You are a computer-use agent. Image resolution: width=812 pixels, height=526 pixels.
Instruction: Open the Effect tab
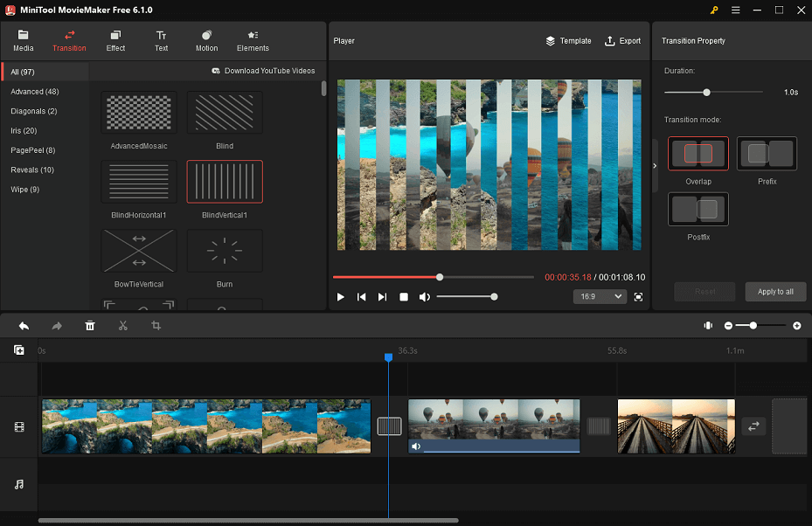click(115, 41)
